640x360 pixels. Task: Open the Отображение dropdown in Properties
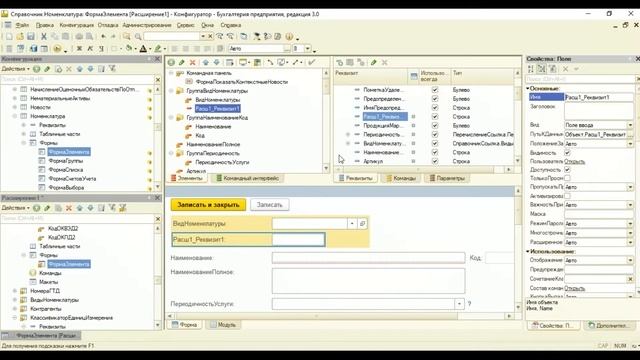pyautogui.click(x=630, y=260)
